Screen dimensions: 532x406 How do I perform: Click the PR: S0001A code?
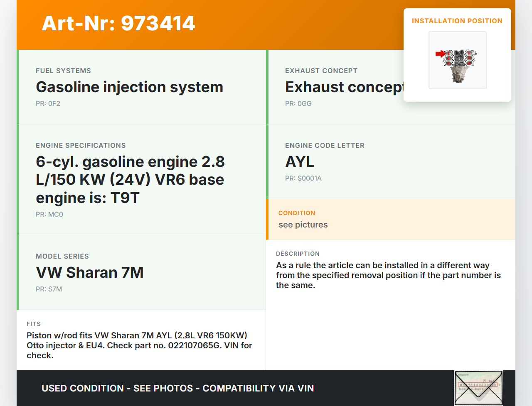point(303,179)
